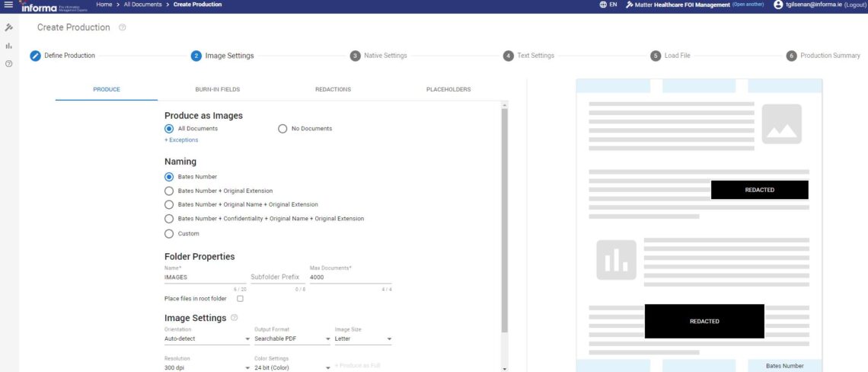Image resolution: width=868 pixels, height=372 pixels.
Task: Open the Redactions tab
Action: tap(333, 89)
